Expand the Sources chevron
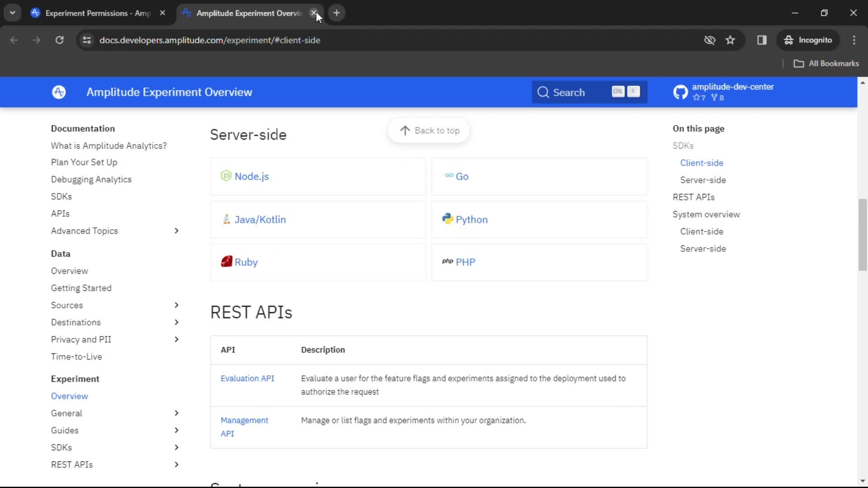 [x=176, y=305]
